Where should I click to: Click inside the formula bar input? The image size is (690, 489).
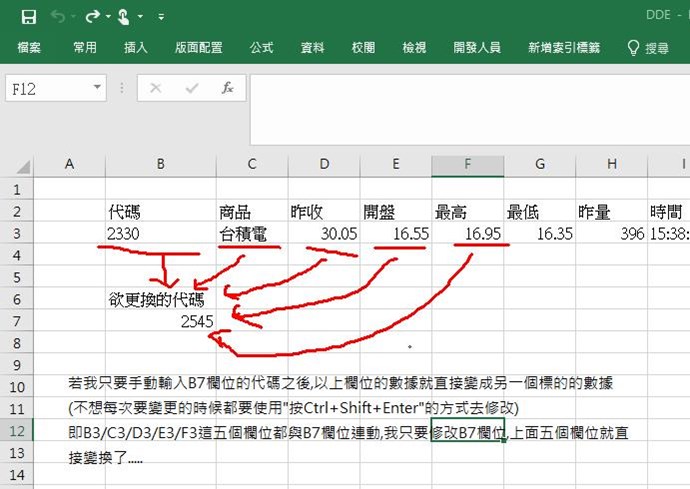point(460,88)
